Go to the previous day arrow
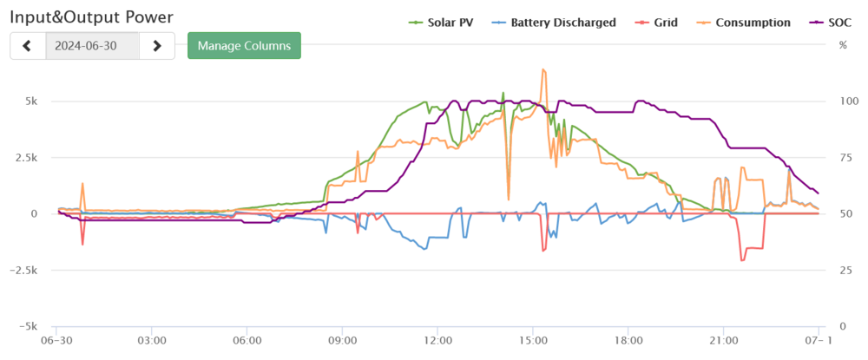 28,46
